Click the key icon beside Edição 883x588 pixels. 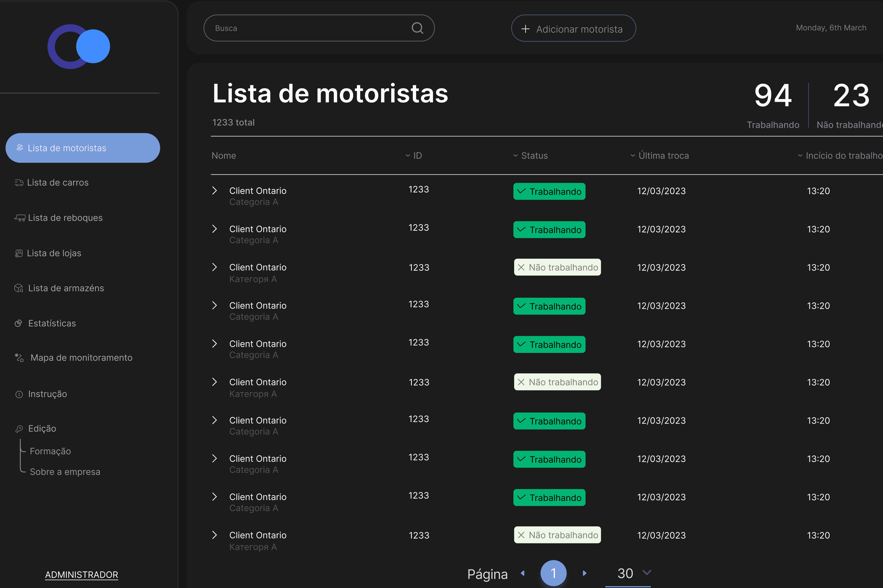click(x=19, y=429)
